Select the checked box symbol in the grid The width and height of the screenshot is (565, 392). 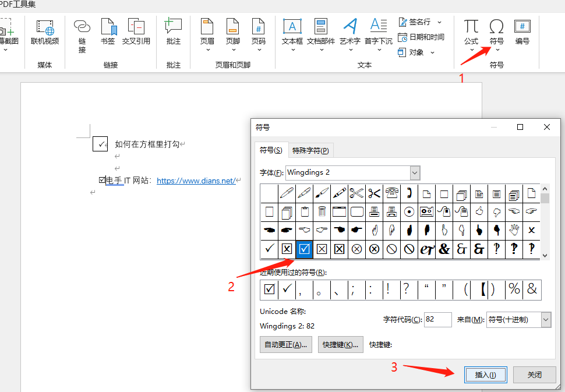304,249
